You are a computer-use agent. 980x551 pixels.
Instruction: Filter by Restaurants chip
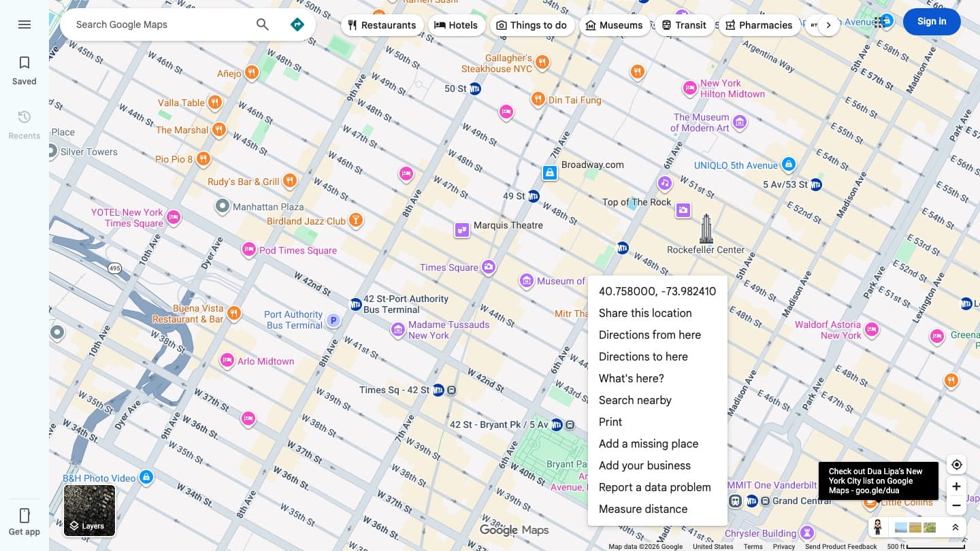[x=382, y=25]
